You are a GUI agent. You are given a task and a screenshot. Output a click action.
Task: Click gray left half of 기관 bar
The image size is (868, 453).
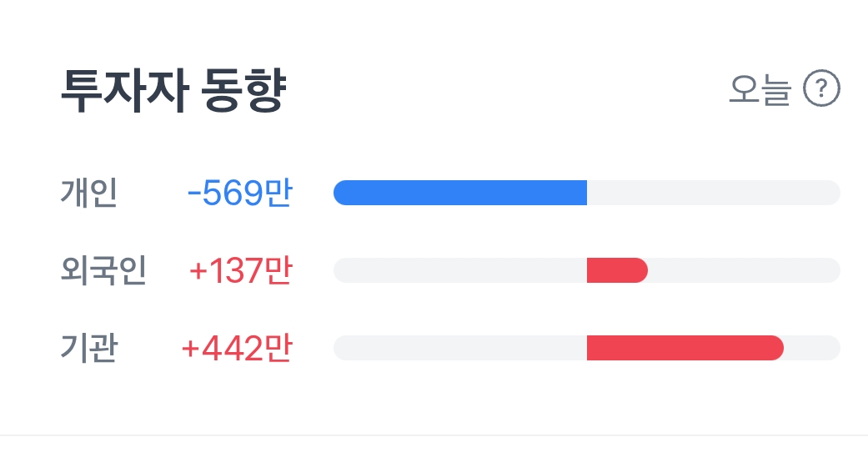460,348
